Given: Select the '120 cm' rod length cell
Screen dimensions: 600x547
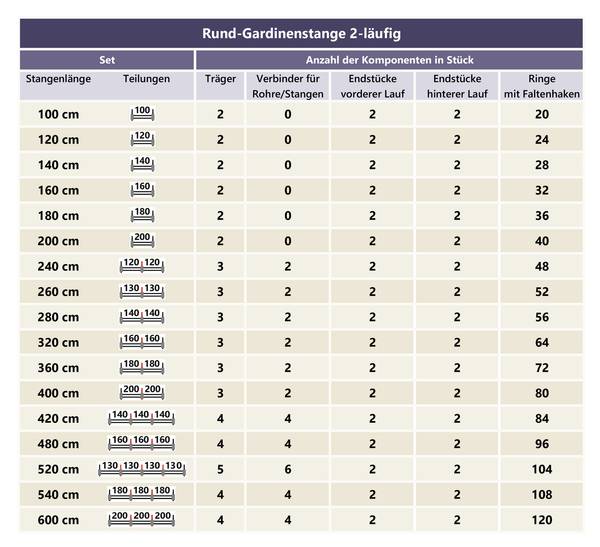Looking at the screenshot, I should click(x=58, y=139).
